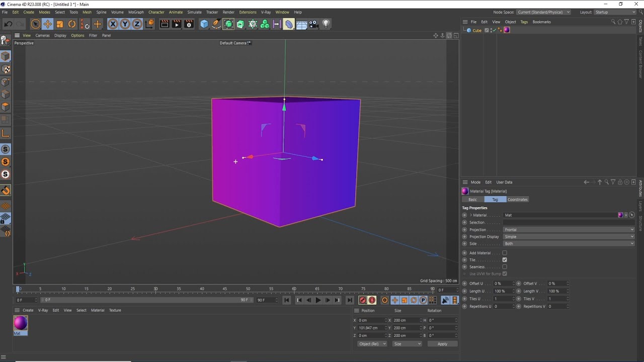Open the Projection dropdown set to Frontal

[x=569, y=230]
